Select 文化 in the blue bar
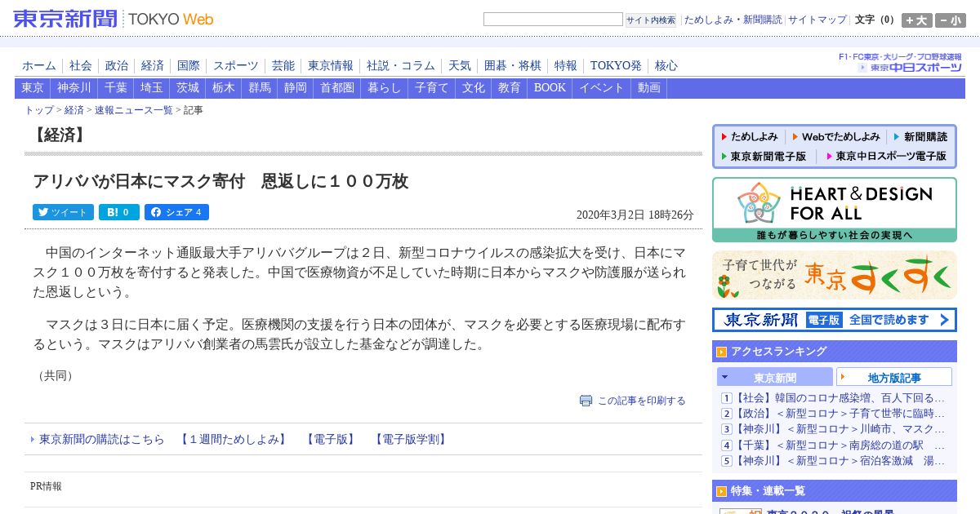 point(474,88)
